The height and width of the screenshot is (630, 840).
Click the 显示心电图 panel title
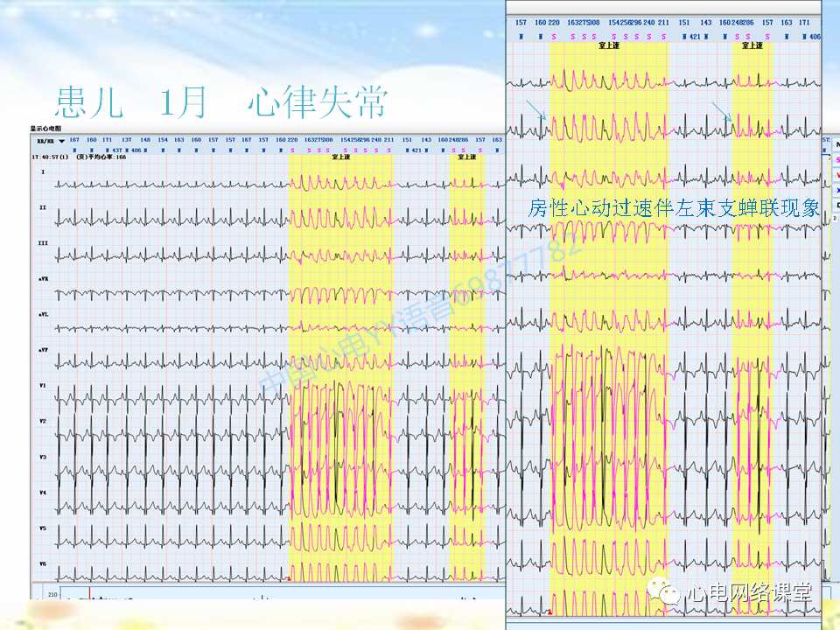pyautogui.click(x=45, y=129)
